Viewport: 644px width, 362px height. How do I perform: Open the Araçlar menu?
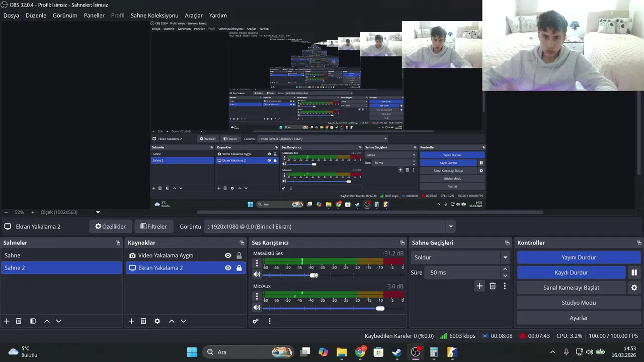pos(194,16)
